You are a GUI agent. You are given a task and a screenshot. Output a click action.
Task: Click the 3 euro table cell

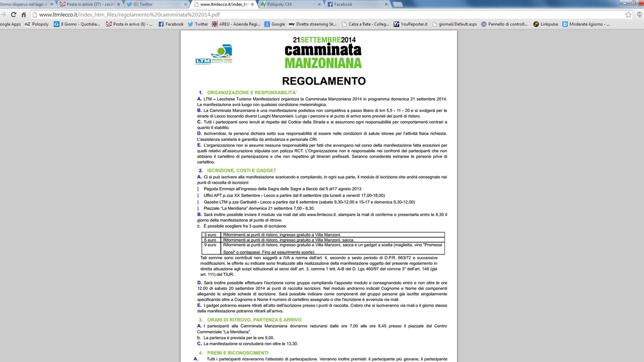[x=211, y=235]
